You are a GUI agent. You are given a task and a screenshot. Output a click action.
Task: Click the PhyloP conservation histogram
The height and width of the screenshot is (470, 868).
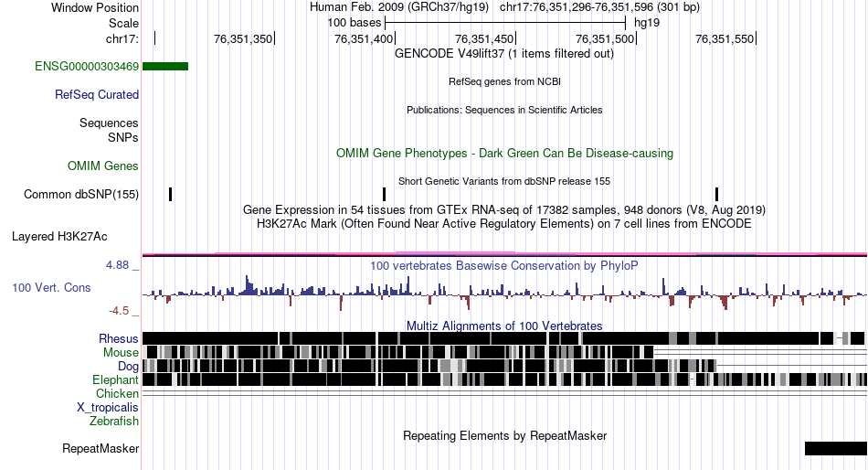click(x=504, y=292)
